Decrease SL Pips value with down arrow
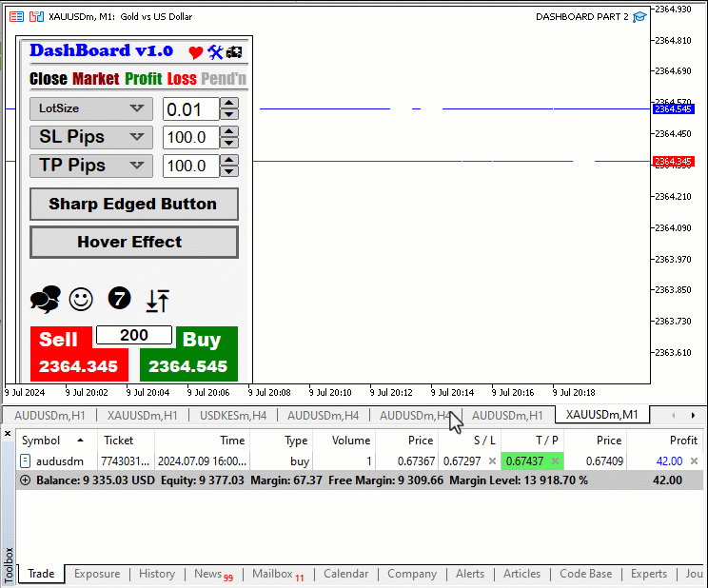708x588 pixels. pyautogui.click(x=229, y=143)
